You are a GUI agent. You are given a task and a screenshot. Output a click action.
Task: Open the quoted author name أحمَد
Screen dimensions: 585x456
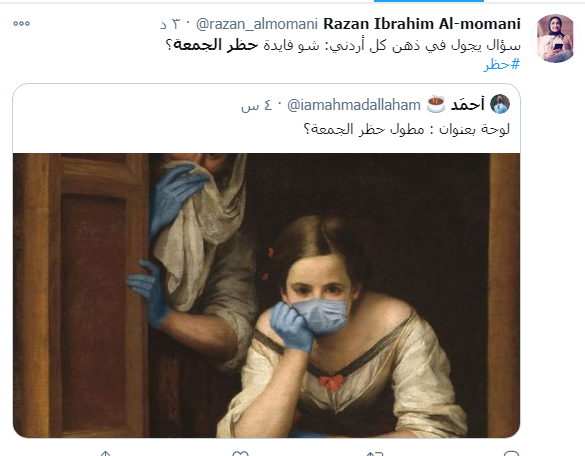click(x=467, y=104)
